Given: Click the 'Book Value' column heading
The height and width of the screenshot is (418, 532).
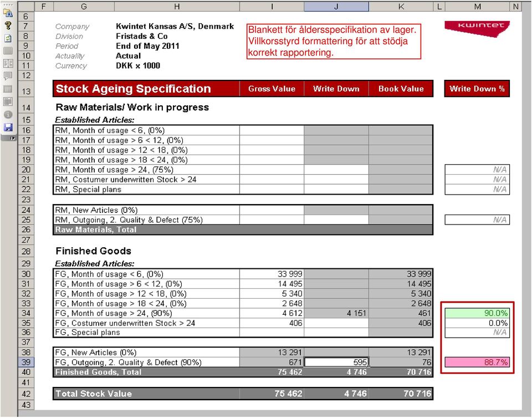Looking at the screenshot, I should 401,89.
